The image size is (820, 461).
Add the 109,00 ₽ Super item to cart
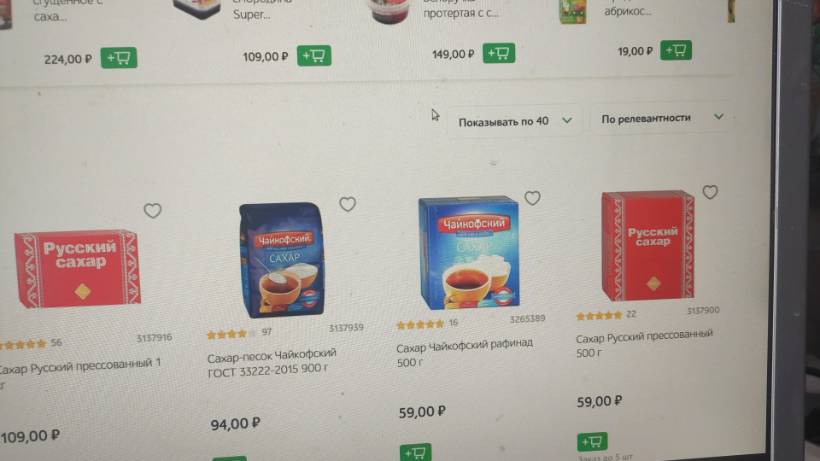click(x=314, y=55)
